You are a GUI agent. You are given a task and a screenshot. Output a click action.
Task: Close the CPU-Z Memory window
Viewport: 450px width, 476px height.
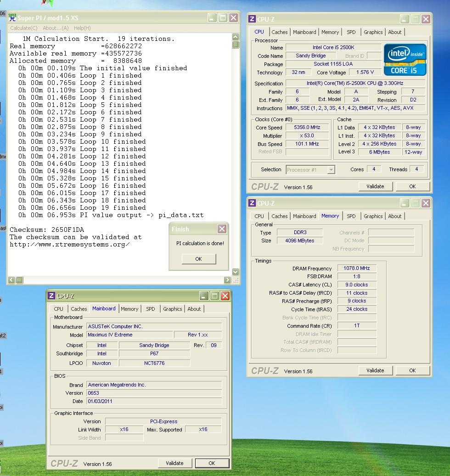[x=426, y=203]
